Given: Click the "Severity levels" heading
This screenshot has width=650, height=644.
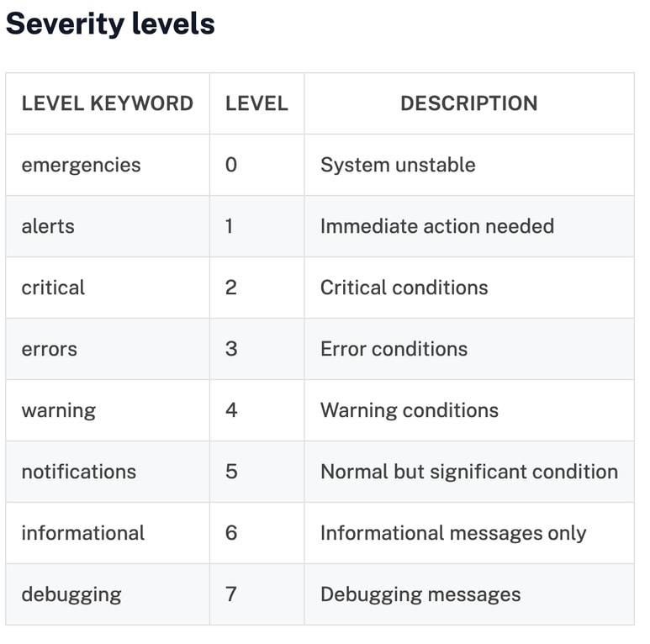Looking at the screenshot, I should tap(110, 24).
